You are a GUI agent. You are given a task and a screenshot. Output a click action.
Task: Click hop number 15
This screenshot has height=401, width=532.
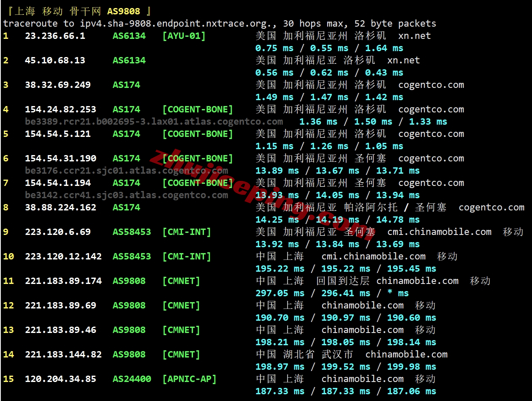8,379
